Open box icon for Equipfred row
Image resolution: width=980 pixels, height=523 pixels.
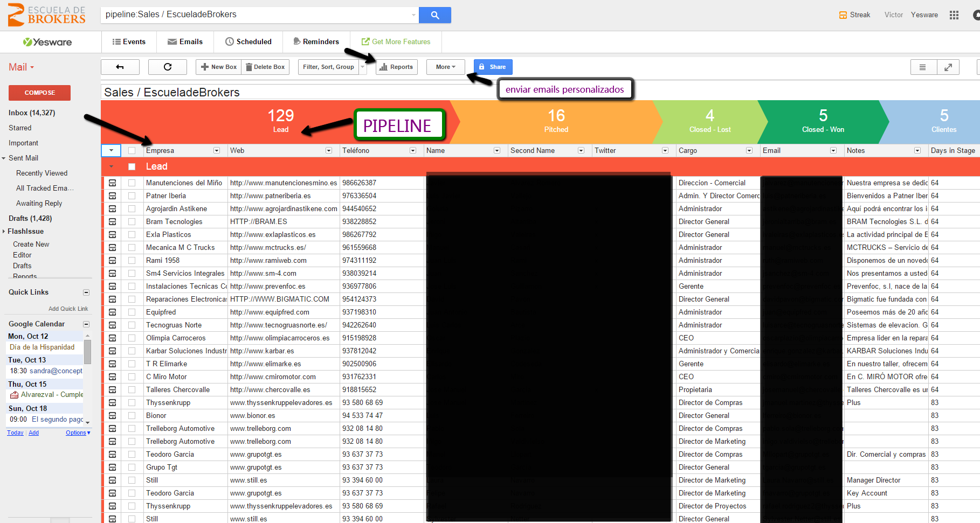(112, 312)
